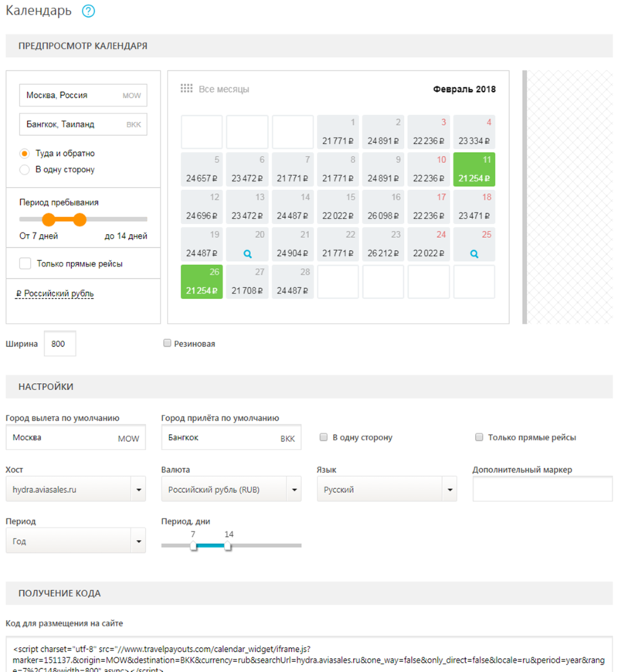Open the Язык language dropdown
The image size is (618, 672).
click(x=387, y=489)
